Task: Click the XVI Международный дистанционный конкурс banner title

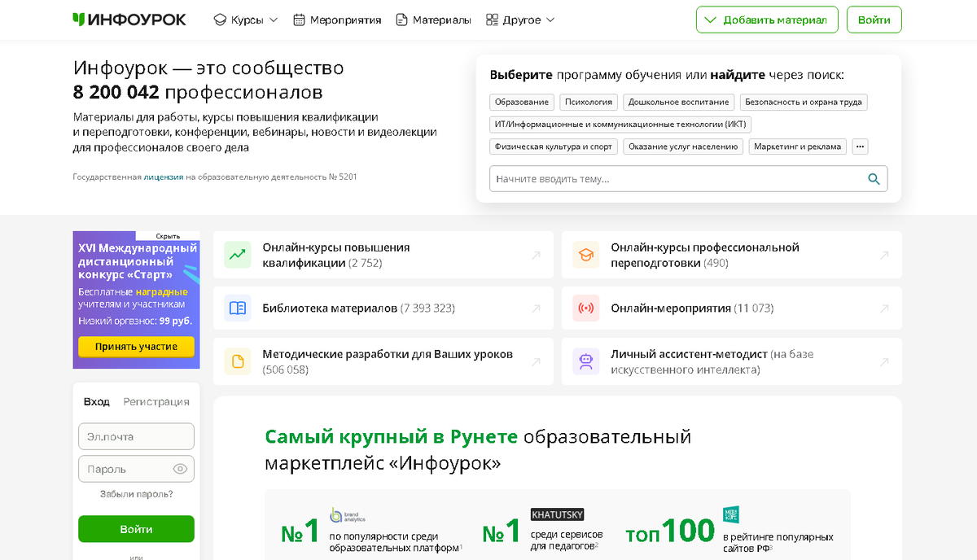Action: click(x=138, y=261)
